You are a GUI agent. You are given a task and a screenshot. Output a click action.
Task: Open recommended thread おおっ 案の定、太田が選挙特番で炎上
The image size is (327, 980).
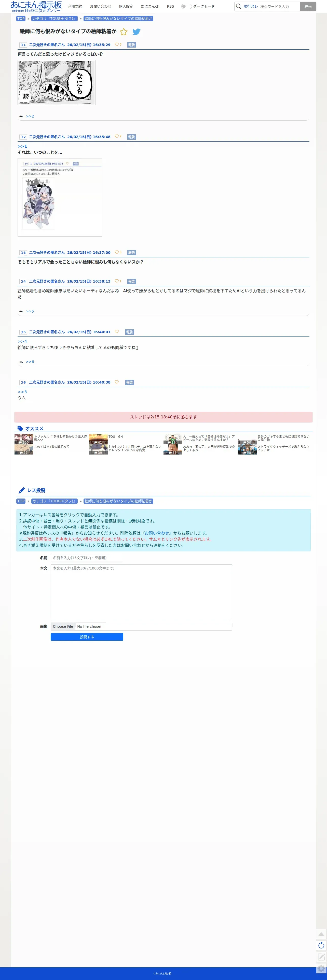pos(209,448)
